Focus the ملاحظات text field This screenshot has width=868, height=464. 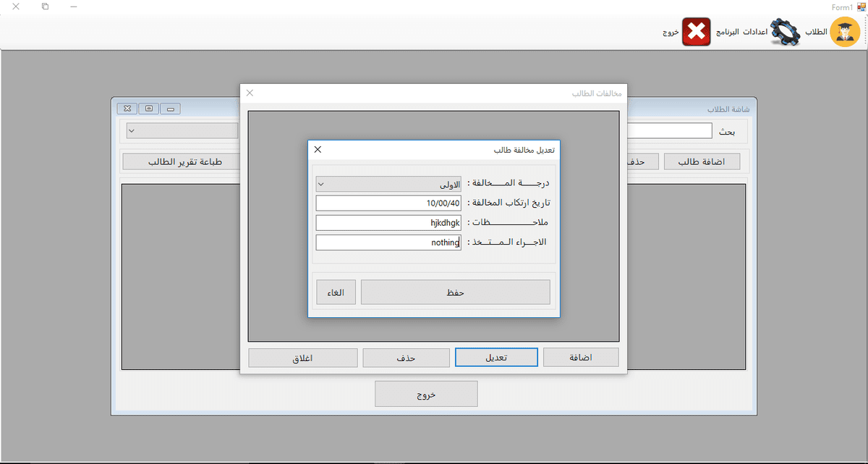[x=388, y=223]
